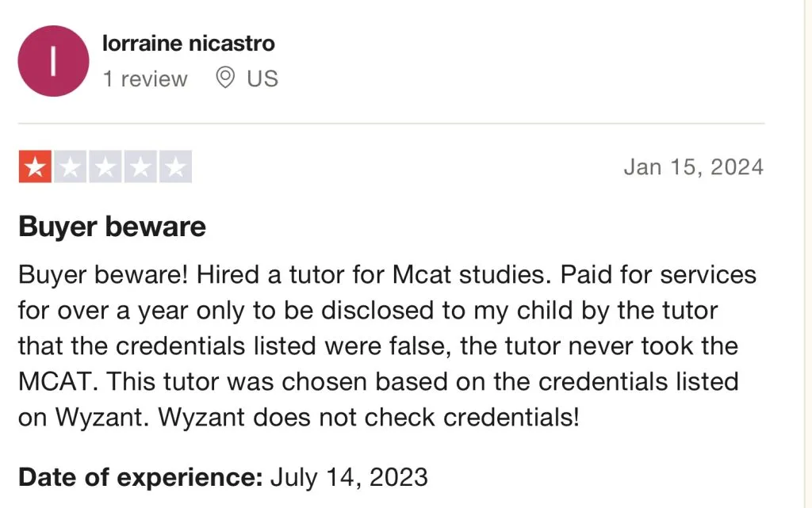Screen dimensions: 812x508
Task: Click the phrase "Paid for services" in review
Action: tap(659, 275)
